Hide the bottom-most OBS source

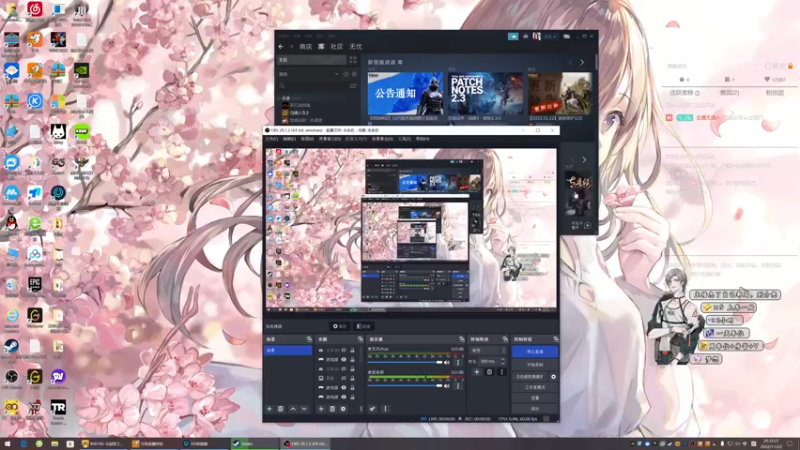click(343, 396)
